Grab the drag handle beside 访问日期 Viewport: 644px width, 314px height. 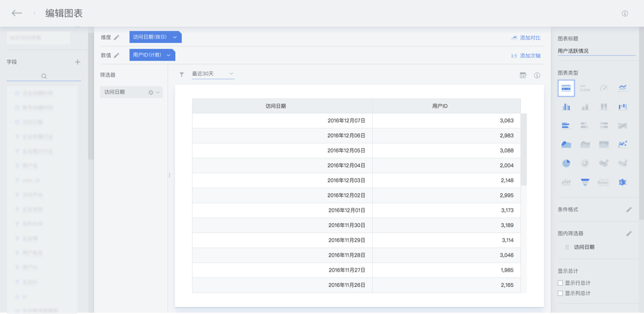point(567,247)
